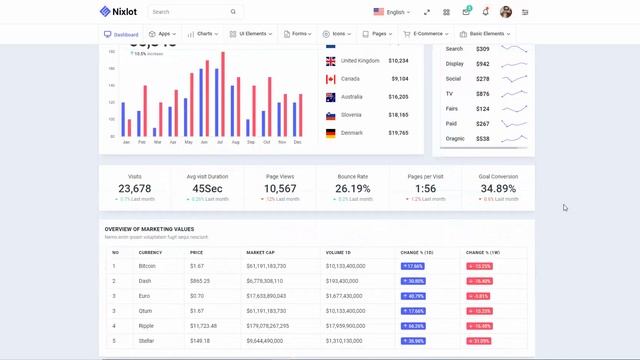
Task: Click the Visits 23,678 stat
Action: tap(135, 188)
